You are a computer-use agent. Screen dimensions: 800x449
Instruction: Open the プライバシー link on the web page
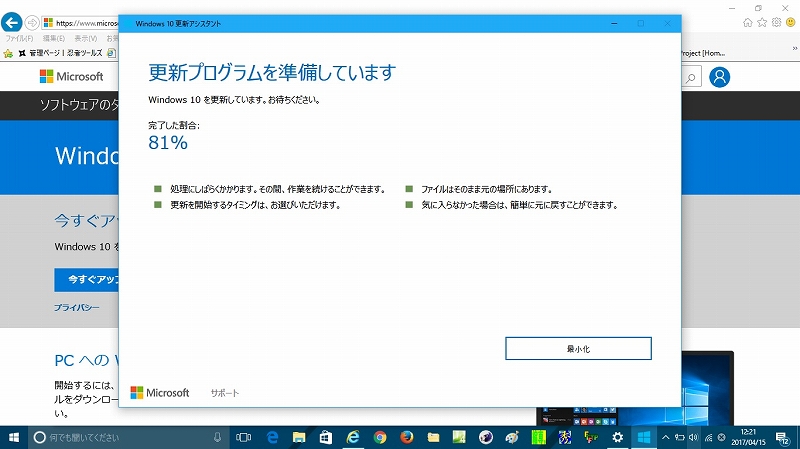pos(77,308)
